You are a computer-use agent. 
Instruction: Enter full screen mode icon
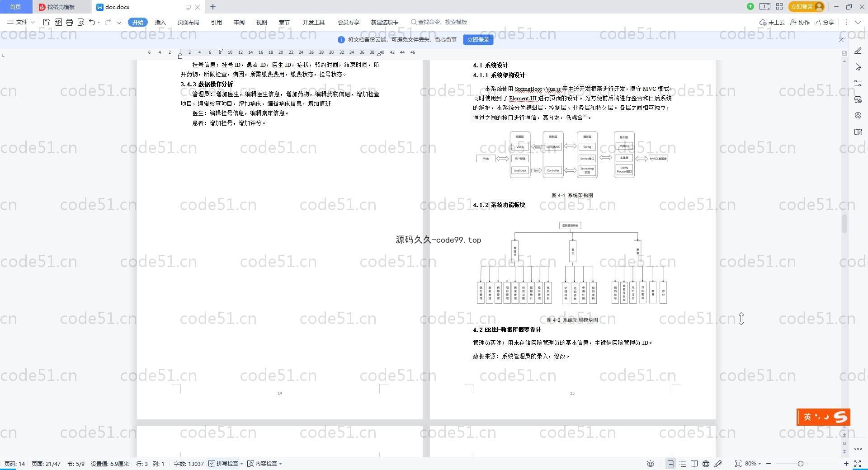click(x=858, y=464)
